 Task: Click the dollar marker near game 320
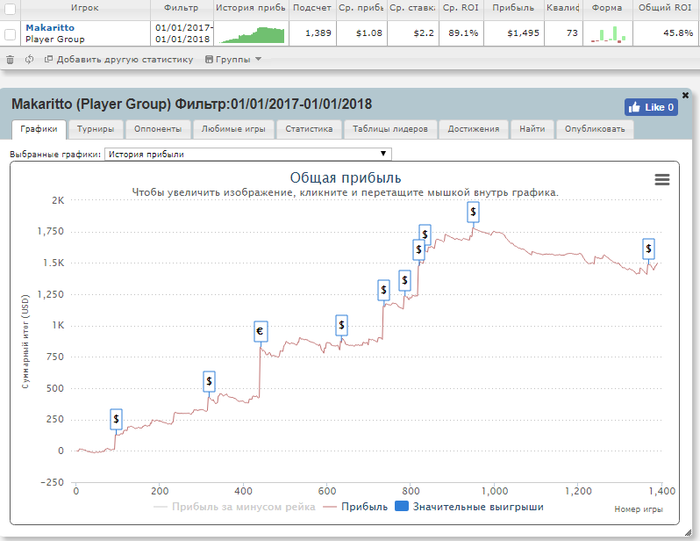[209, 382]
